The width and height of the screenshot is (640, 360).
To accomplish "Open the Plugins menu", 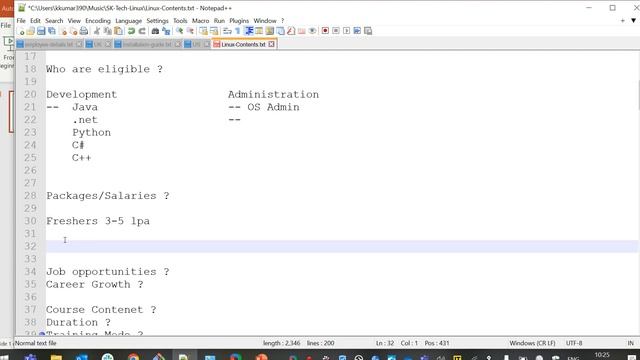I will (x=239, y=21).
